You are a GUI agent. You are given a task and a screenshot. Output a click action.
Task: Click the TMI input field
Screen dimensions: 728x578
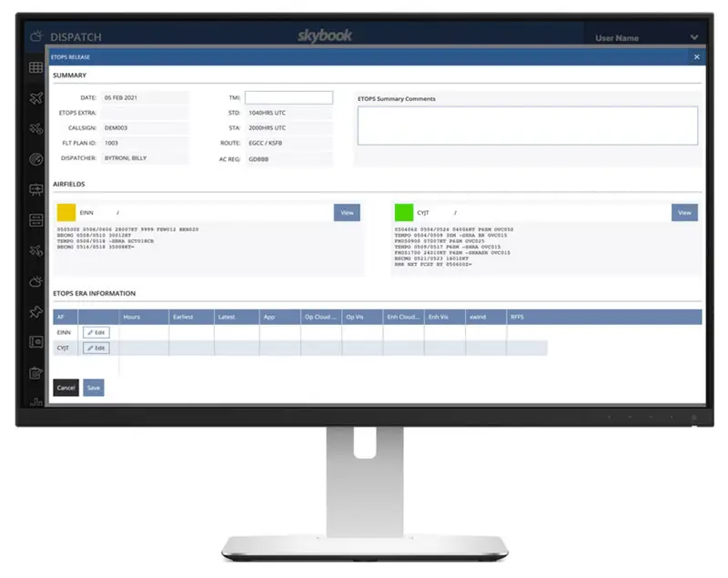coord(288,97)
